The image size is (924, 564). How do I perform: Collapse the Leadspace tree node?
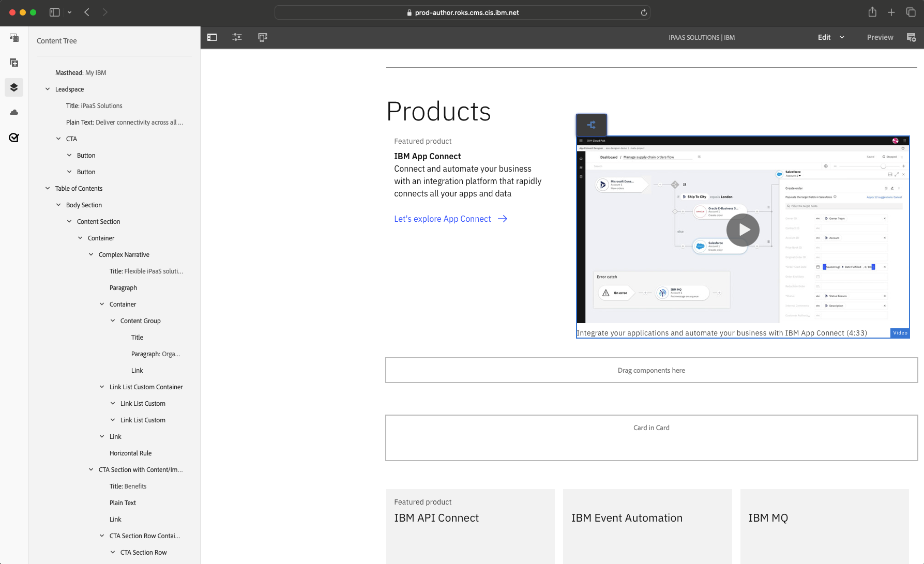coord(48,89)
